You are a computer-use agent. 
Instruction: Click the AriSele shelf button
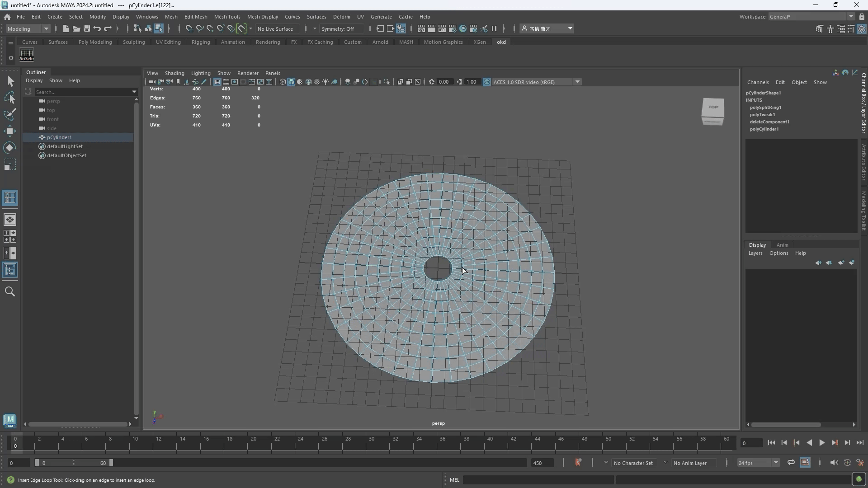[27, 55]
